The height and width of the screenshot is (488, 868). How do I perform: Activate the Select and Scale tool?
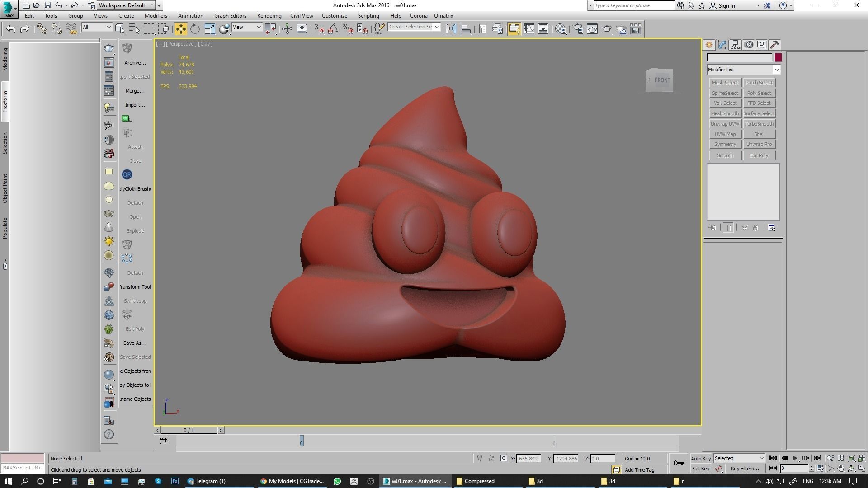click(210, 29)
